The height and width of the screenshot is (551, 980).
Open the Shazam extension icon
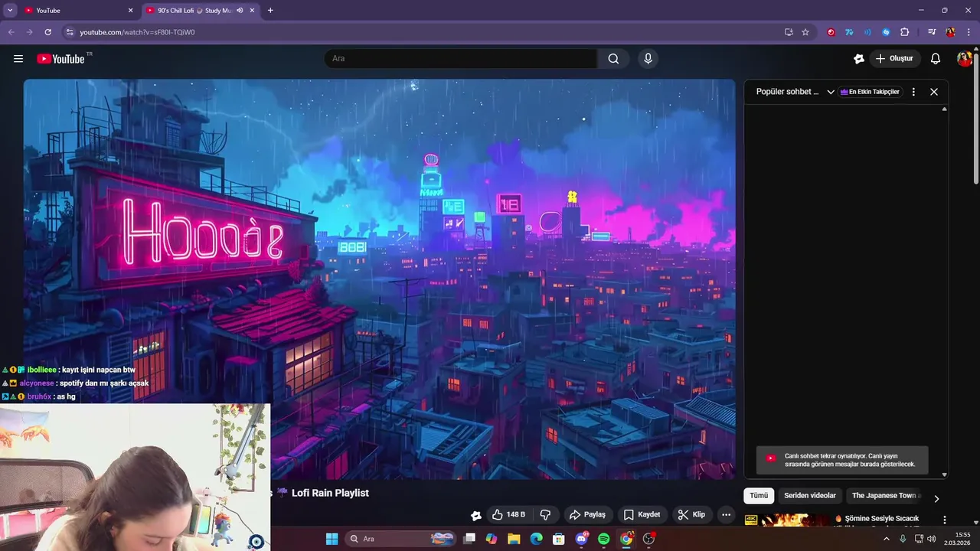click(886, 32)
